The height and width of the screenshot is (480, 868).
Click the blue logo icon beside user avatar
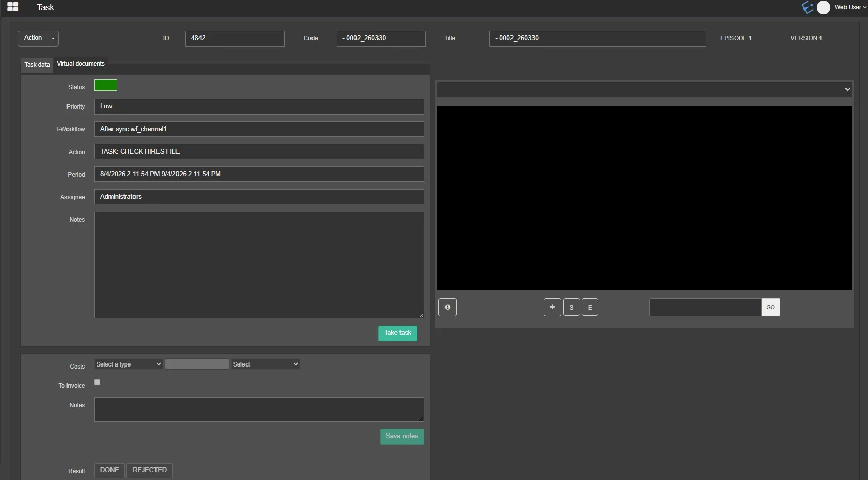pyautogui.click(x=808, y=7)
